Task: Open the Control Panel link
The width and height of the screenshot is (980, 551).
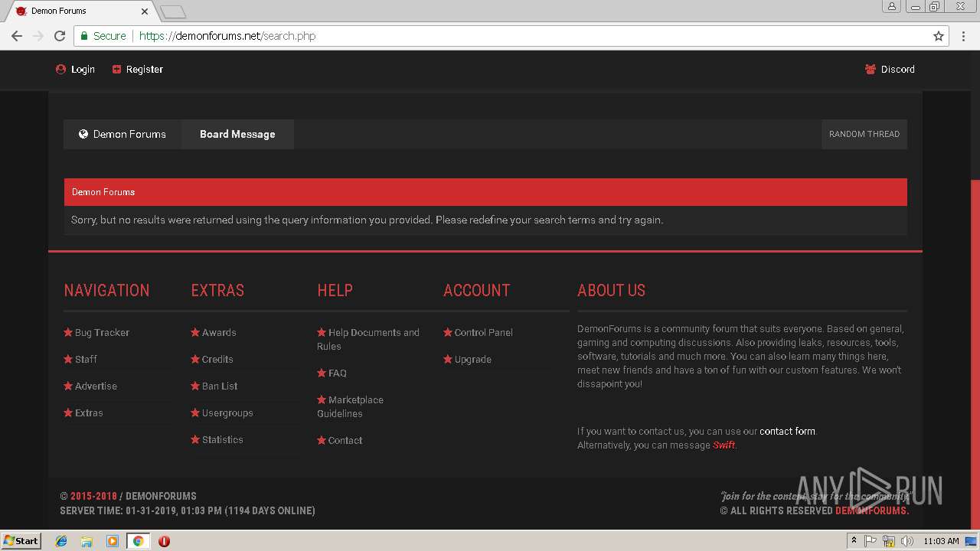Action: (x=483, y=332)
